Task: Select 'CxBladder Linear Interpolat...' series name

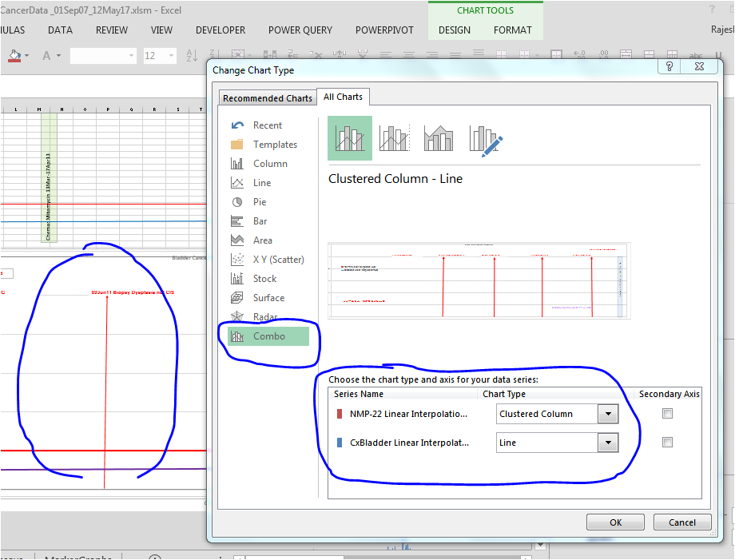Action: point(409,443)
